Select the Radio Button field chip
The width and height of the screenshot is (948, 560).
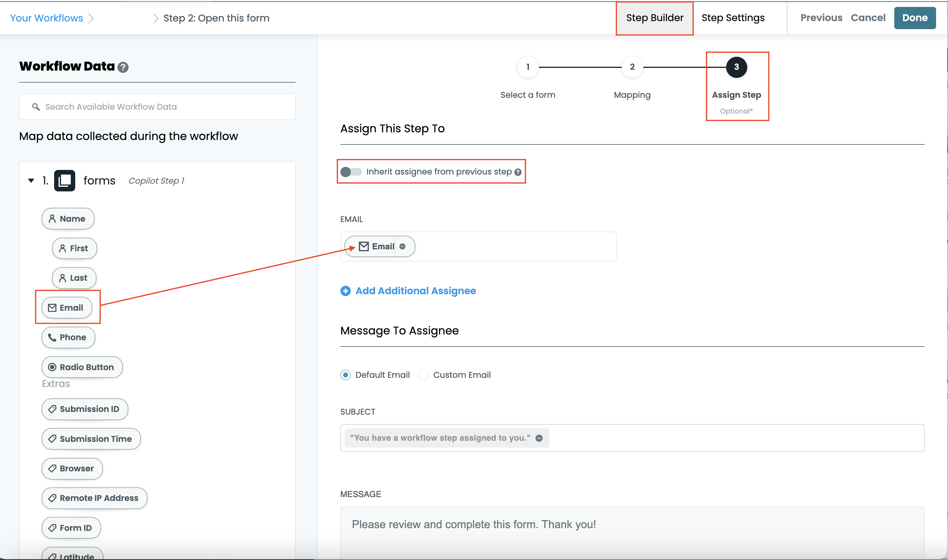point(82,367)
